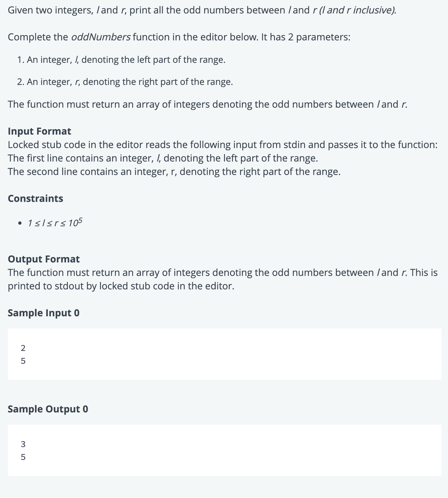Click the italic word "oddNumbers"
Screen dimensions: 448x498
point(101,37)
